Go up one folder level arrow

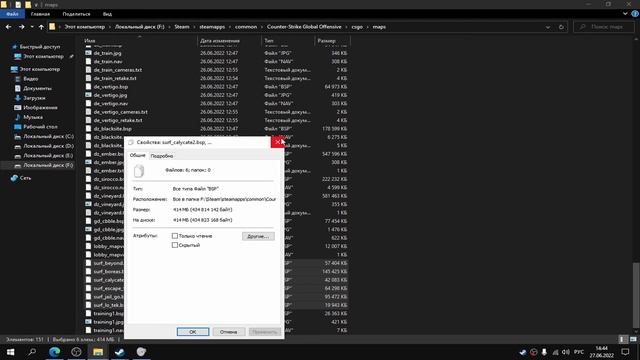41,27
